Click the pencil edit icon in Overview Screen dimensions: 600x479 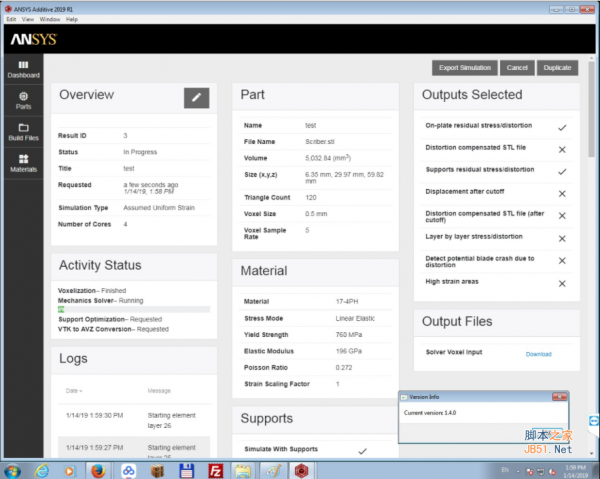[x=196, y=98]
